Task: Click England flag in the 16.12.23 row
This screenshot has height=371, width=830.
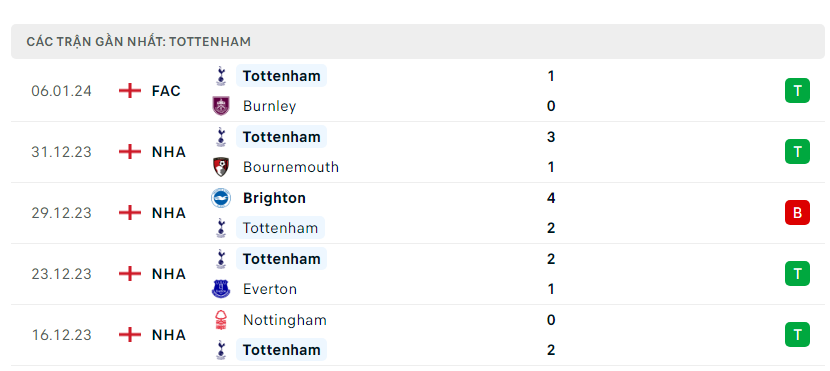Action: point(130,335)
